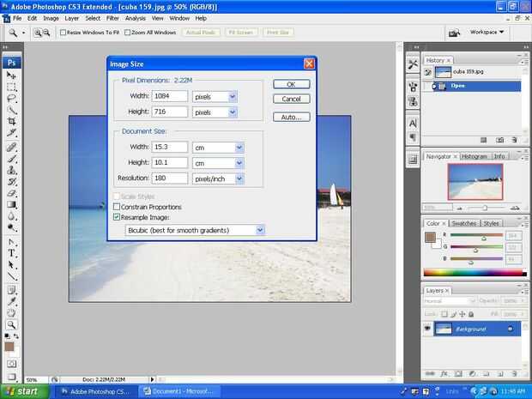Select the Clone Stamp tool
This screenshot has height=399, width=532.
pyautogui.click(x=11, y=170)
